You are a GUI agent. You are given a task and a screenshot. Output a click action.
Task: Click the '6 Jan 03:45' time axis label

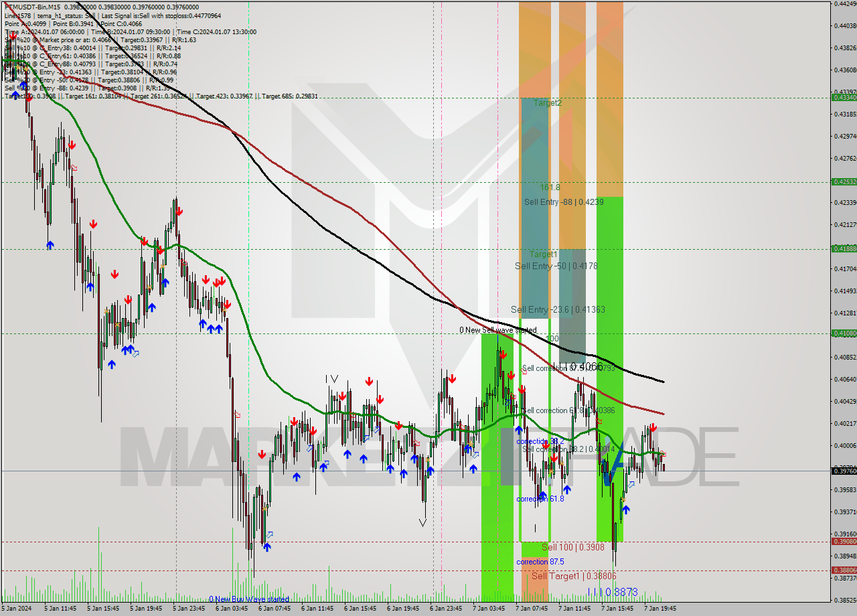point(232,609)
